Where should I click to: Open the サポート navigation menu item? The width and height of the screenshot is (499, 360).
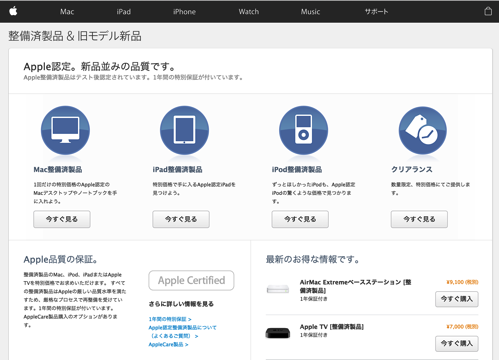click(x=376, y=12)
